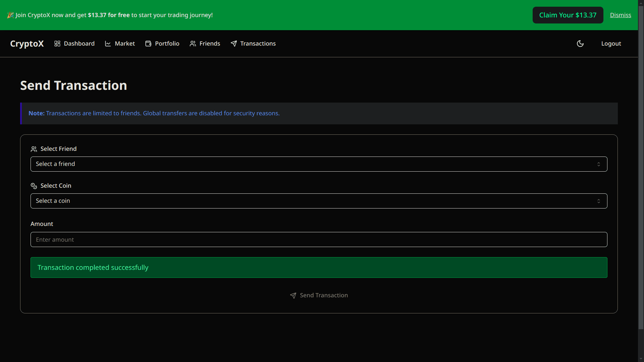Click the Friends people icon in navbar
Viewport: 644px width, 362px height.
click(193, 44)
